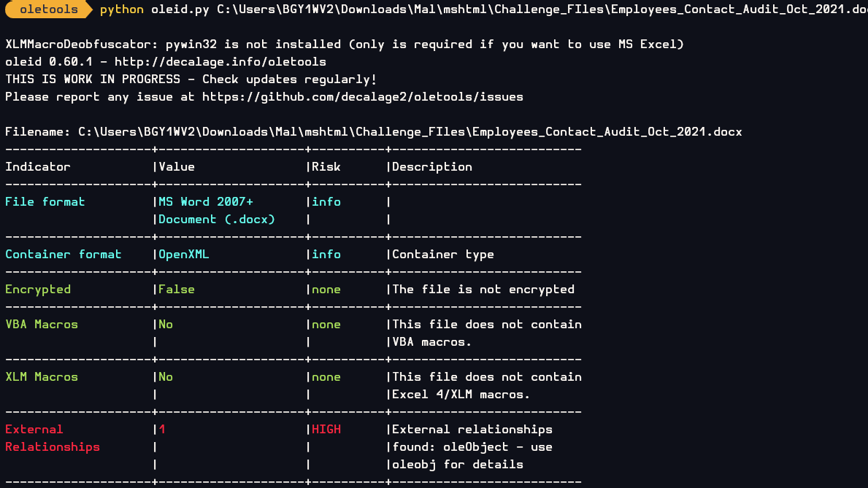Screen dimensions: 868x488
Task: Click the External Relationships indicator label
Action: click(53, 438)
